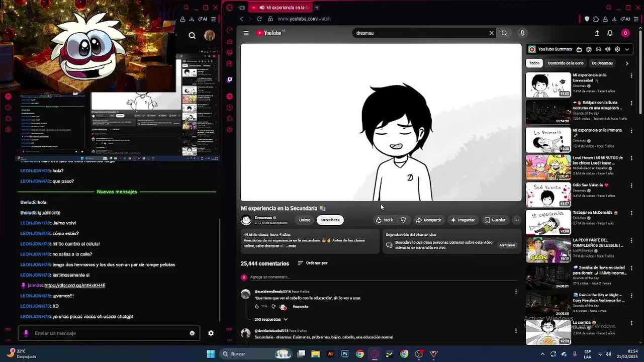Click the YouTube search magnifier button
This screenshot has width=644, height=362.
(x=504, y=33)
